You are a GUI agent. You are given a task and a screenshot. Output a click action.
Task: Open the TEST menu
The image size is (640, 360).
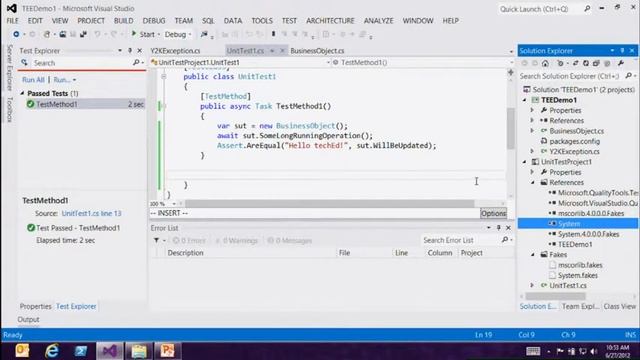pos(289,21)
